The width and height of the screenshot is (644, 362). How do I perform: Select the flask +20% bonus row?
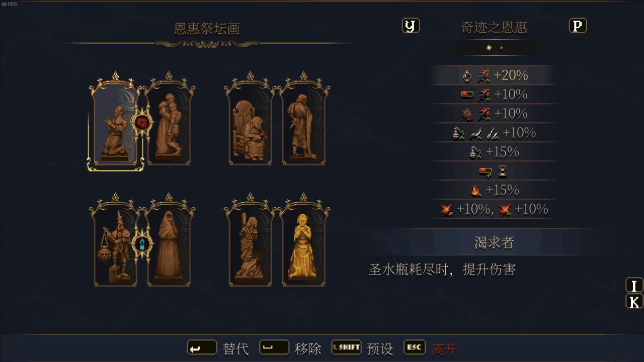tap(494, 75)
